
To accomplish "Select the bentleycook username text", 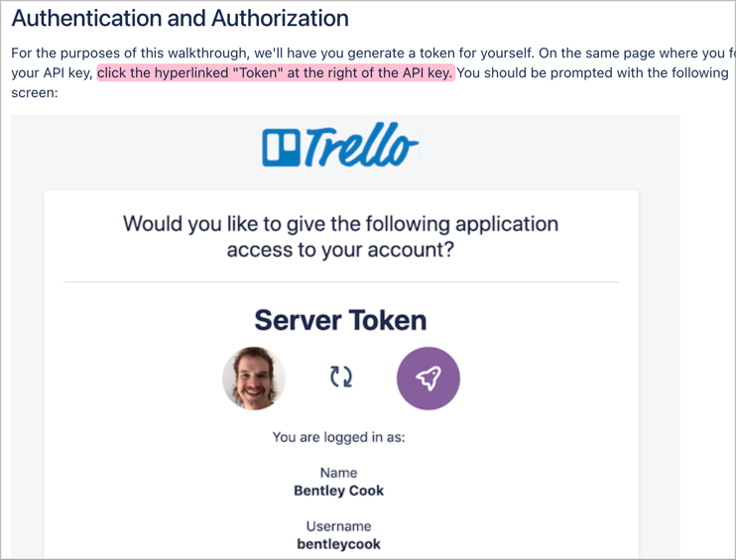I will click(338, 544).
